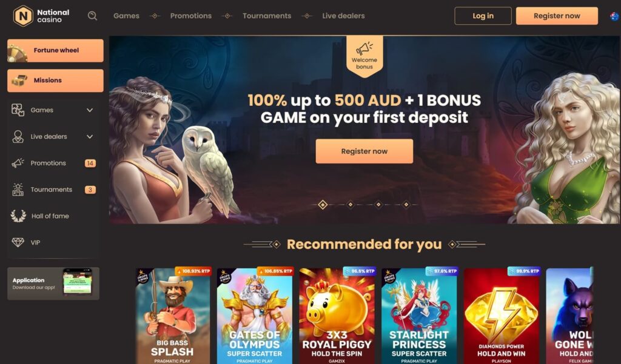Open the National Casino logo home

[x=41, y=16]
